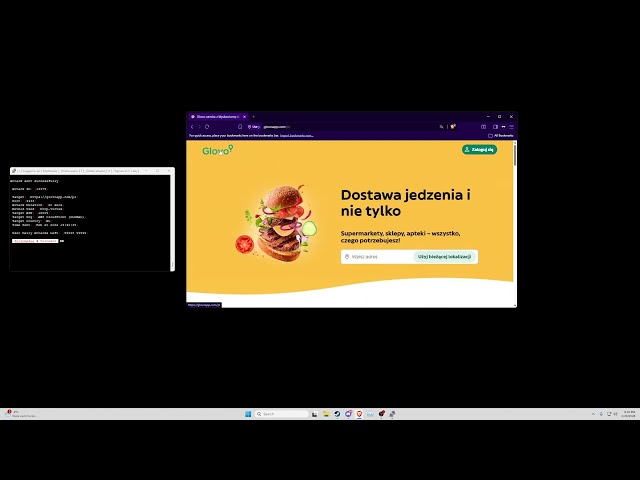The height and width of the screenshot is (480, 640).
Task: Go back using browser back arrow
Action: [x=192, y=127]
